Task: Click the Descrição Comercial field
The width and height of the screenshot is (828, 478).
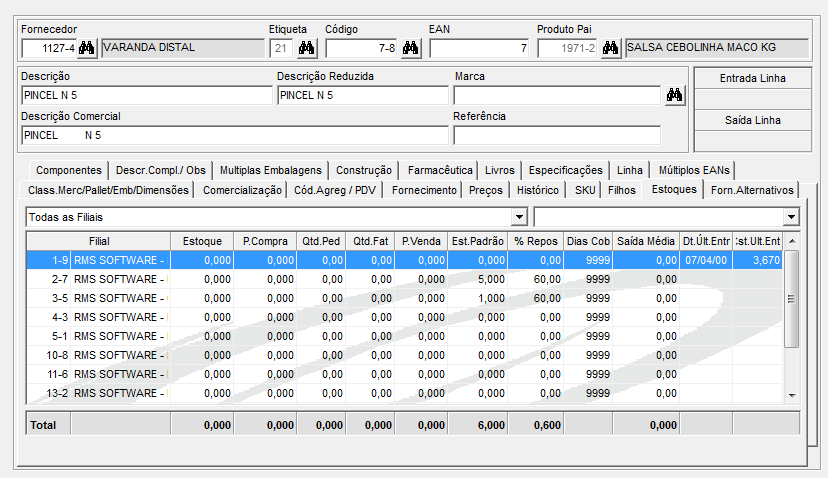Action: [x=235, y=136]
